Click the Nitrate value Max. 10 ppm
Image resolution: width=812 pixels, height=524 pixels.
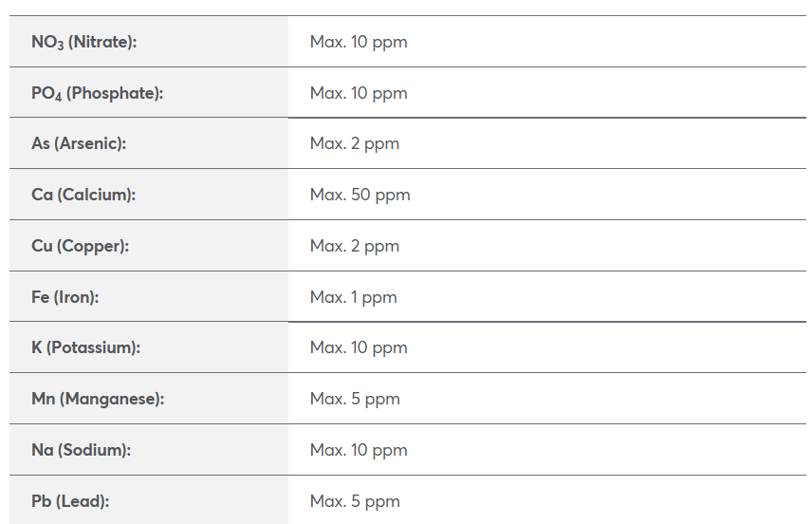(359, 42)
